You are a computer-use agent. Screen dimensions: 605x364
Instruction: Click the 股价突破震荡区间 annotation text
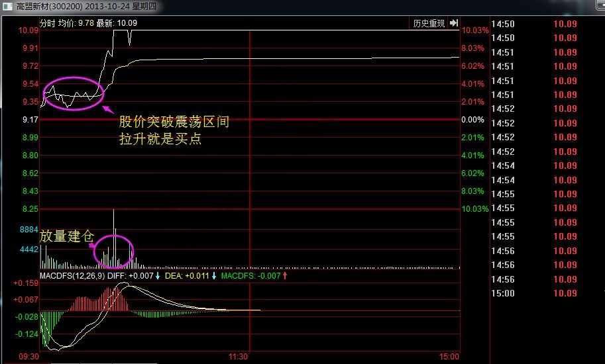(x=174, y=122)
